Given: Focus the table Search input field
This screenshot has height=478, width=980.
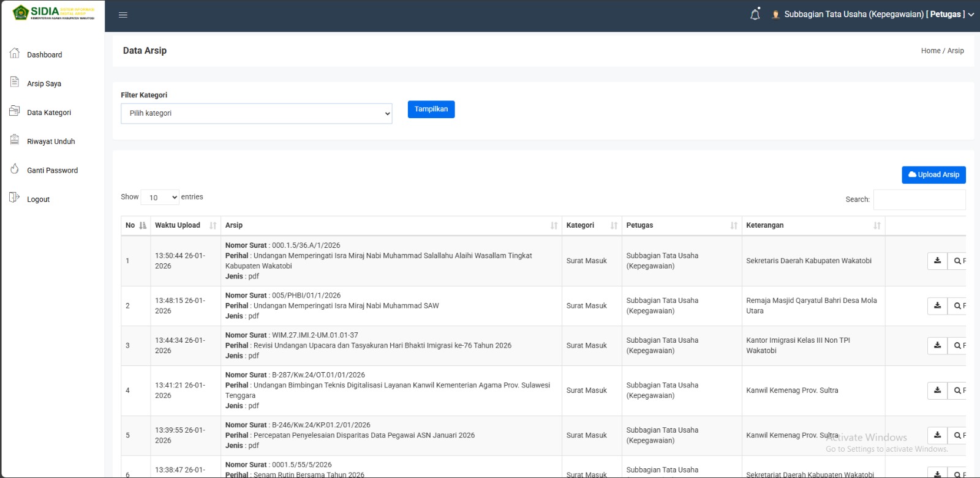Looking at the screenshot, I should [x=919, y=200].
